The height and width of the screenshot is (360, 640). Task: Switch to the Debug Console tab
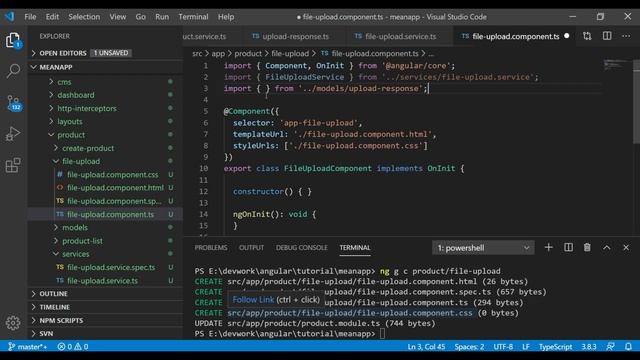tap(302, 247)
